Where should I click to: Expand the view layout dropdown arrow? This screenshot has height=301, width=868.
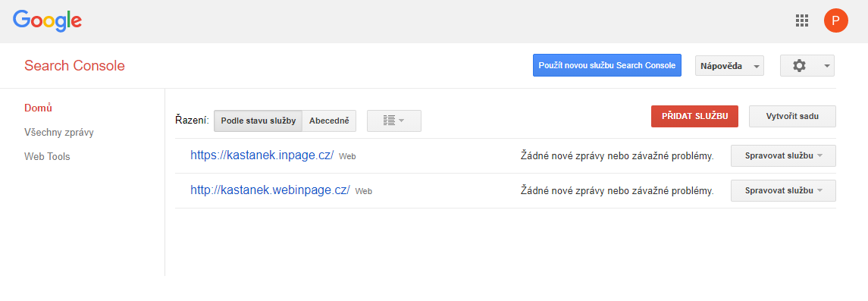[401, 121]
